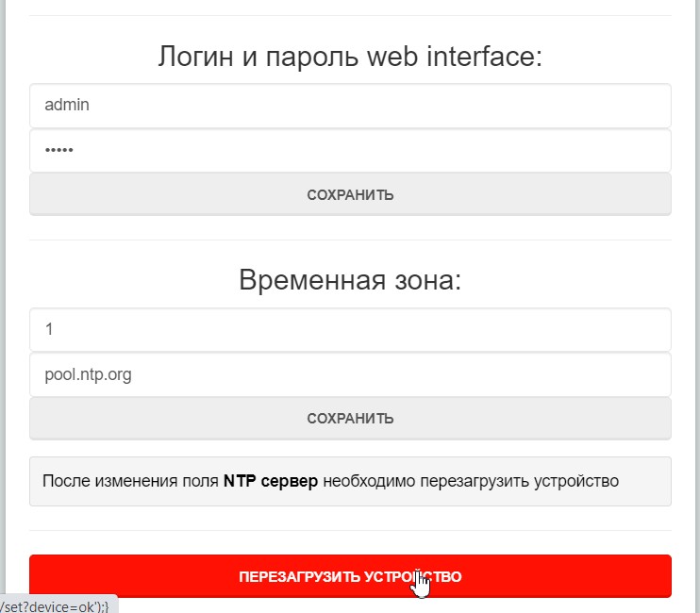Click the Временная зона heading
This screenshot has width=700, height=613.
(x=349, y=280)
